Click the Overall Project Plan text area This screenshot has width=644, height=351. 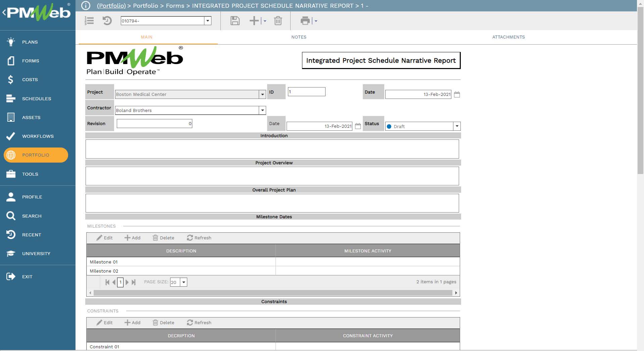pos(272,203)
